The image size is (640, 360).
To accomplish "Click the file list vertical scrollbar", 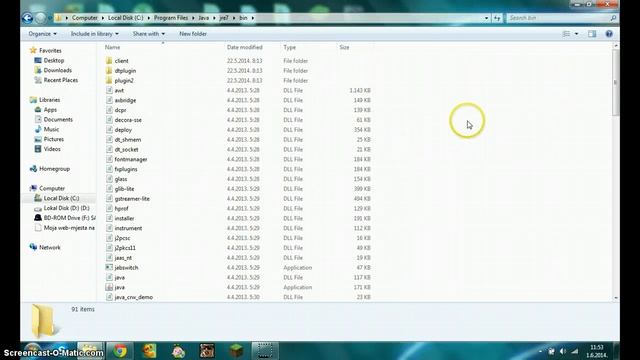I will (x=616, y=82).
